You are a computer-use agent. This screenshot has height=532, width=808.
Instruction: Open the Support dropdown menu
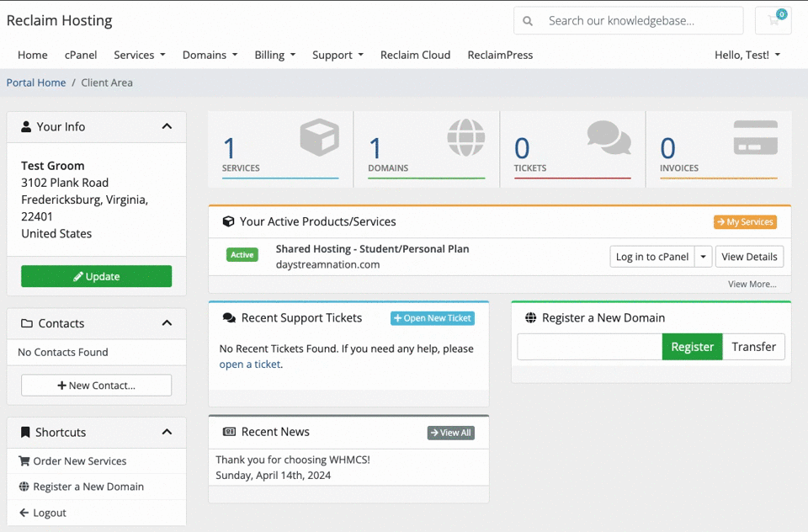[x=338, y=56]
